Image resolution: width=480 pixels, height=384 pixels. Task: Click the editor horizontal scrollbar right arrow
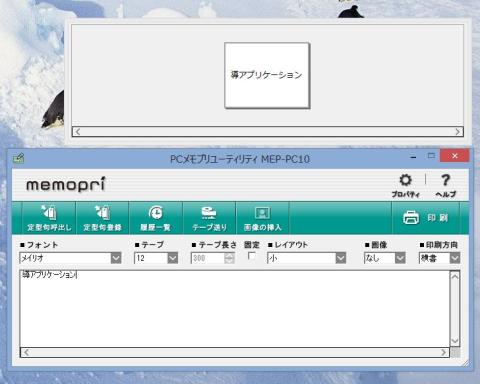(444, 352)
